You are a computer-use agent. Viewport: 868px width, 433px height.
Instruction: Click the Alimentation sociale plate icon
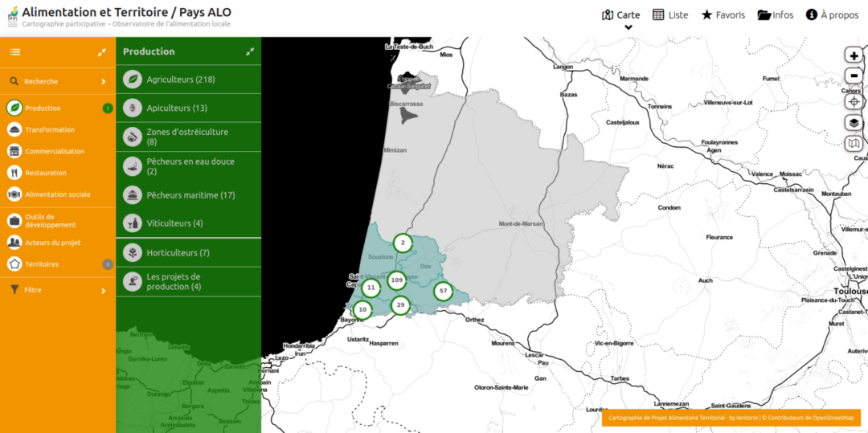tap(14, 194)
